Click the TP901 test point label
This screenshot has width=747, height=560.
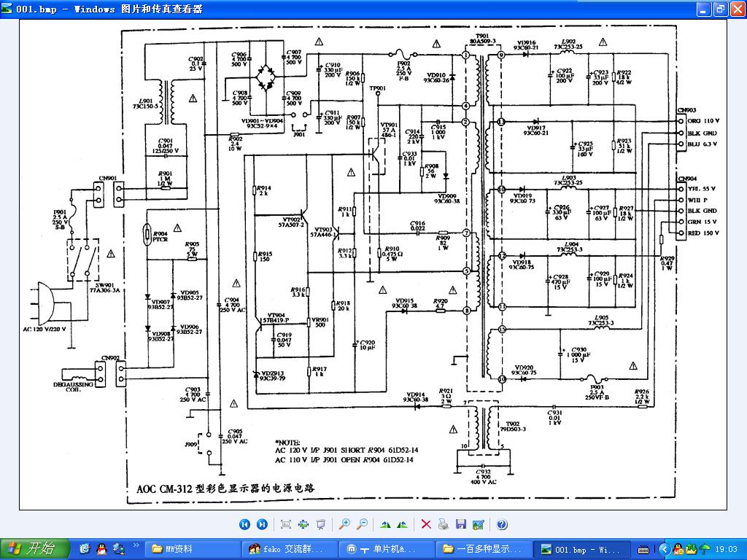pos(377,88)
